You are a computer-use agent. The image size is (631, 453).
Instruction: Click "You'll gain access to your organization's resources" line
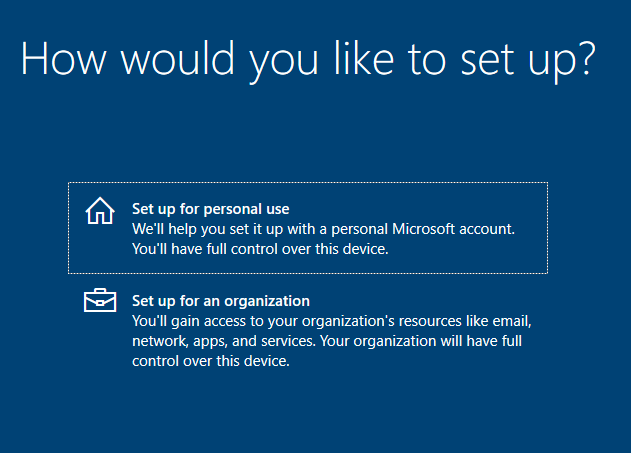[332, 321]
